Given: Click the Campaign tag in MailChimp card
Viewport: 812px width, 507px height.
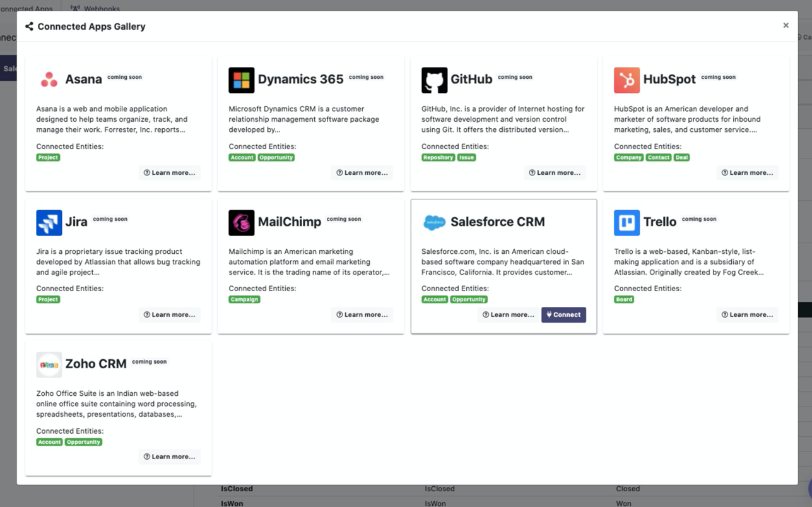Looking at the screenshot, I should click(x=244, y=299).
